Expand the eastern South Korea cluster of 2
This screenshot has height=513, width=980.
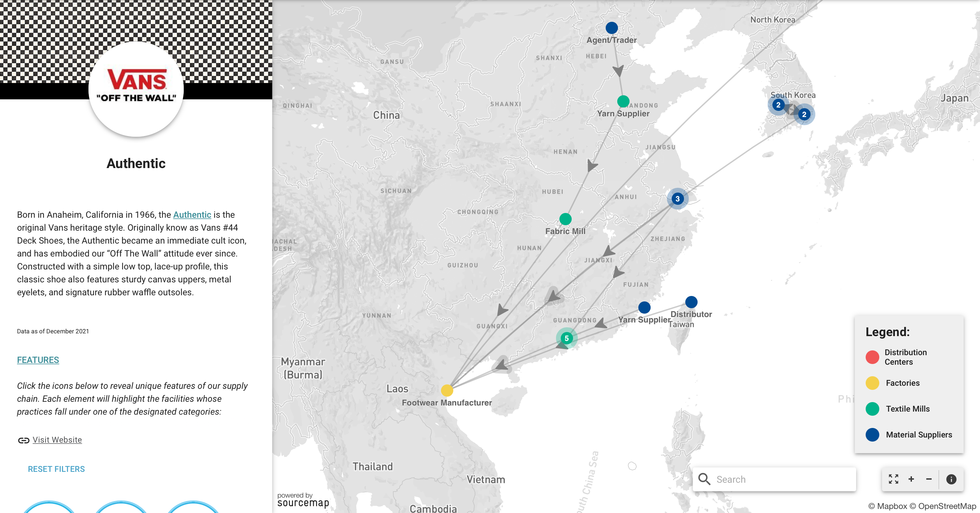804,114
